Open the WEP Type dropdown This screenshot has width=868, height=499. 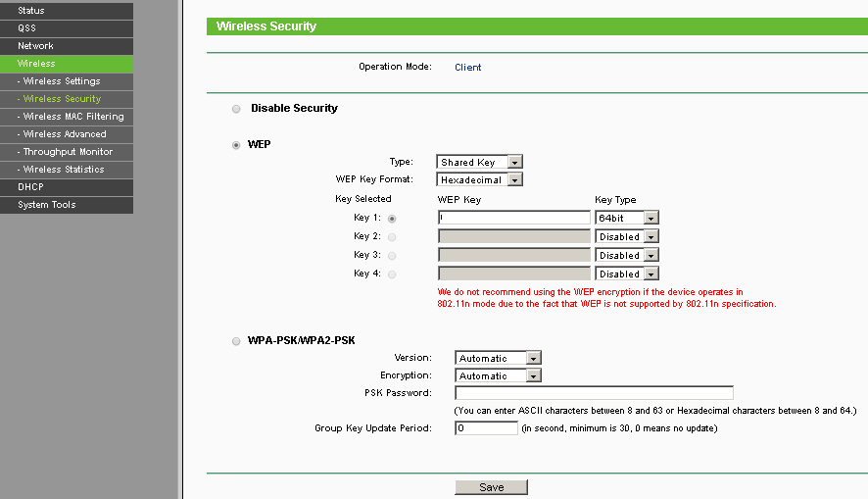(x=480, y=163)
